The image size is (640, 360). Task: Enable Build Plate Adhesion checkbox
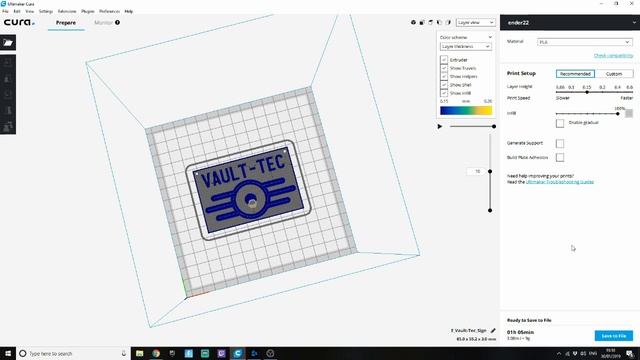coord(560,158)
